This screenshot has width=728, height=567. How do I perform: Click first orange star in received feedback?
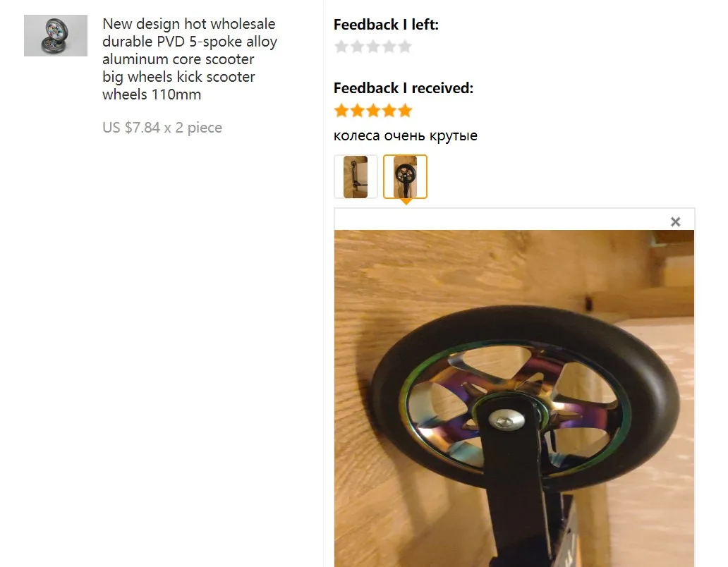point(341,111)
